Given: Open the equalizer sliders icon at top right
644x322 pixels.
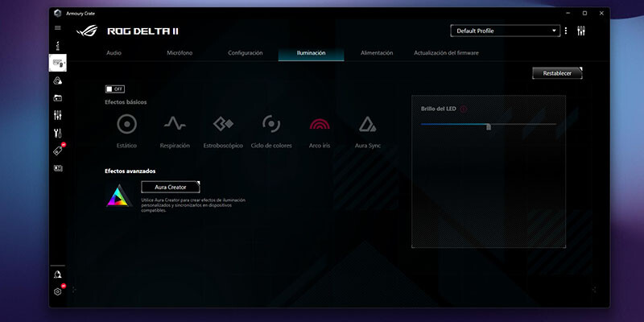Looking at the screenshot, I should 581,31.
